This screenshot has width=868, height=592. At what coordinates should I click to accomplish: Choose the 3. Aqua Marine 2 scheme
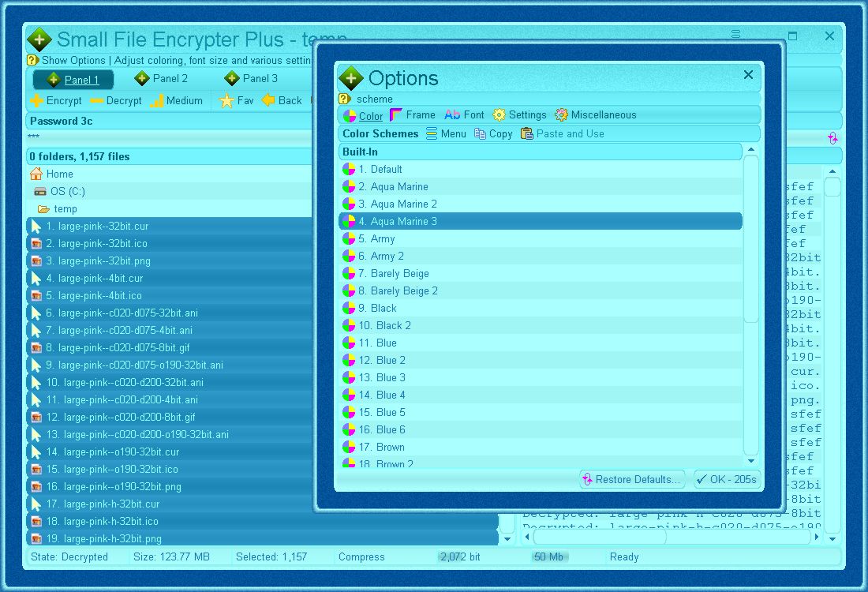541,204
